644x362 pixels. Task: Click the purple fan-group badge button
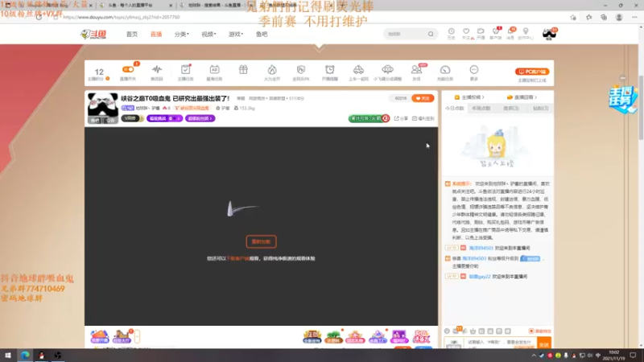click(200, 118)
